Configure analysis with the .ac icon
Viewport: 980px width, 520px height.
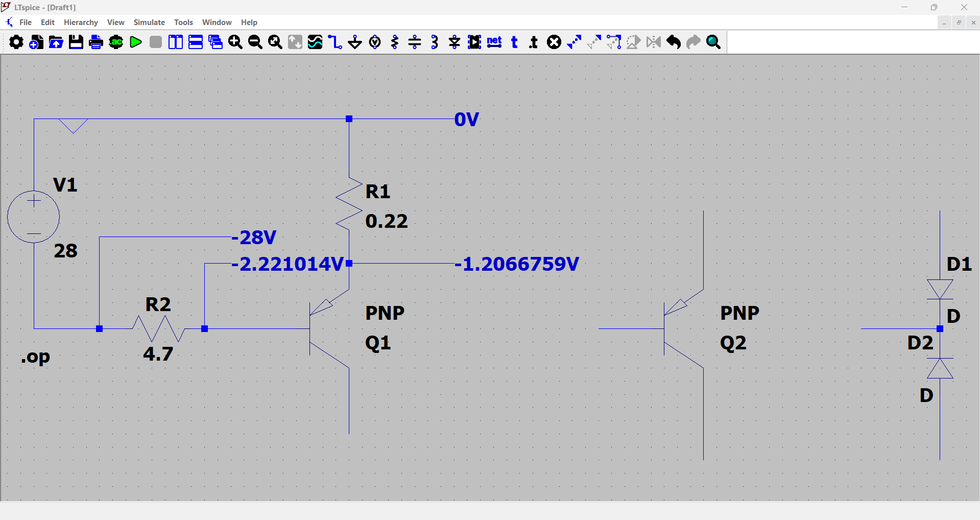(x=116, y=42)
